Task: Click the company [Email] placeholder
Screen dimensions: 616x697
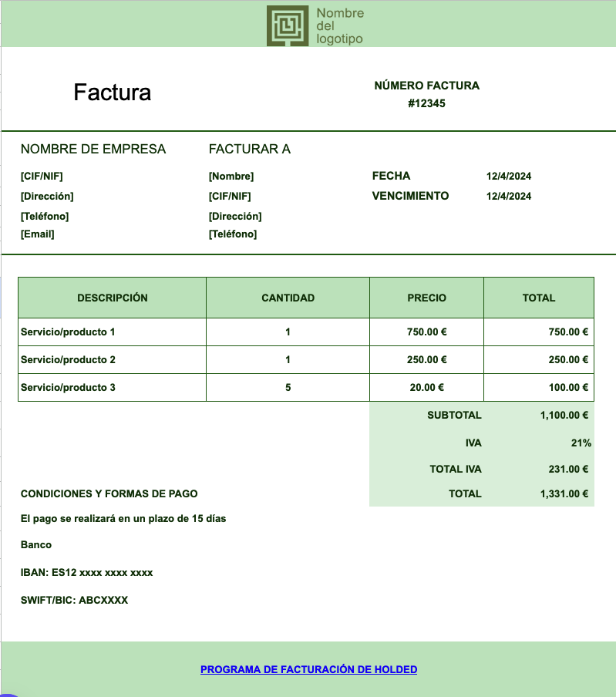Action: point(37,234)
